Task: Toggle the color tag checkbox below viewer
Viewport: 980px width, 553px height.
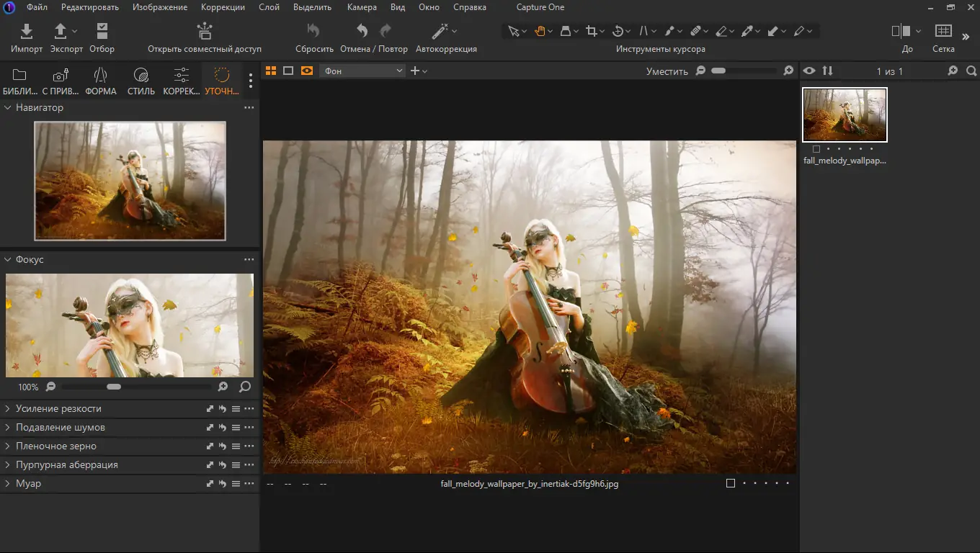Action: pos(730,483)
